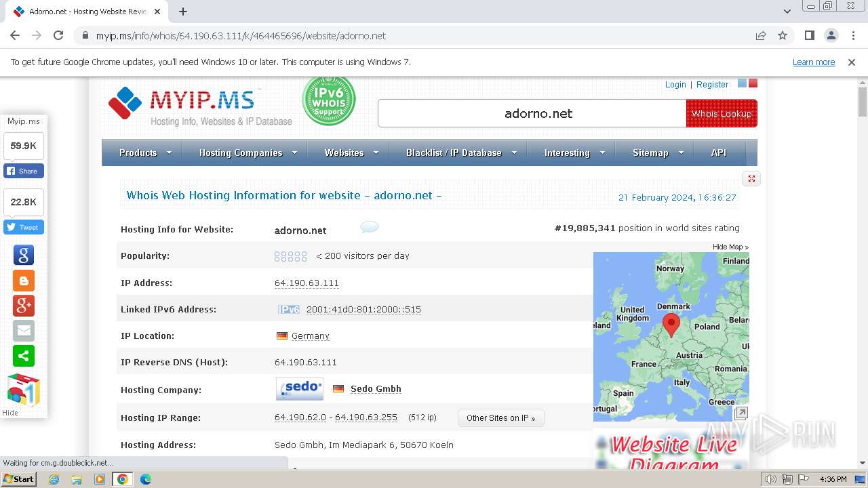Click the Sedo hosting company logo
Image resolution: width=868 pixels, height=488 pixels.
pos(300,388)
